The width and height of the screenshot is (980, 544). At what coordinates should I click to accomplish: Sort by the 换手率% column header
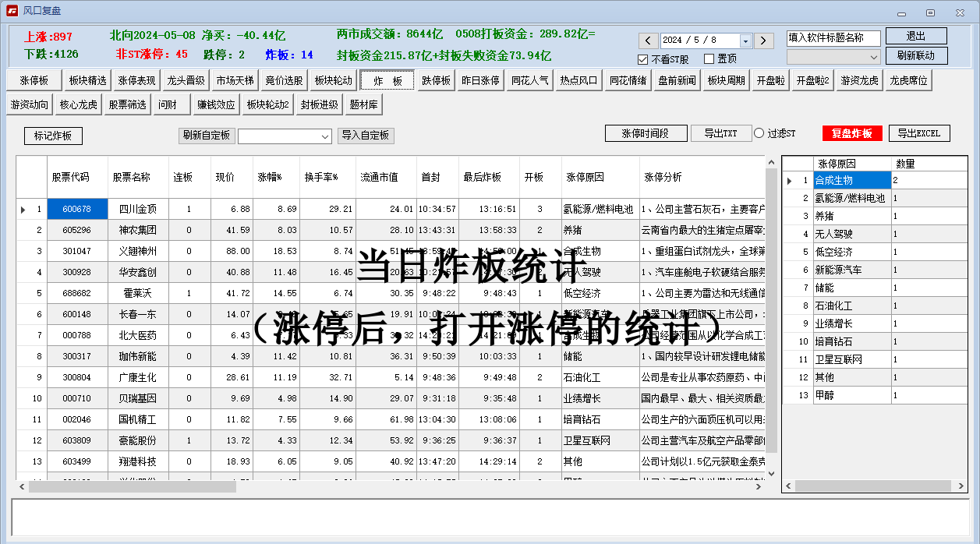click(x=327, y=177)
